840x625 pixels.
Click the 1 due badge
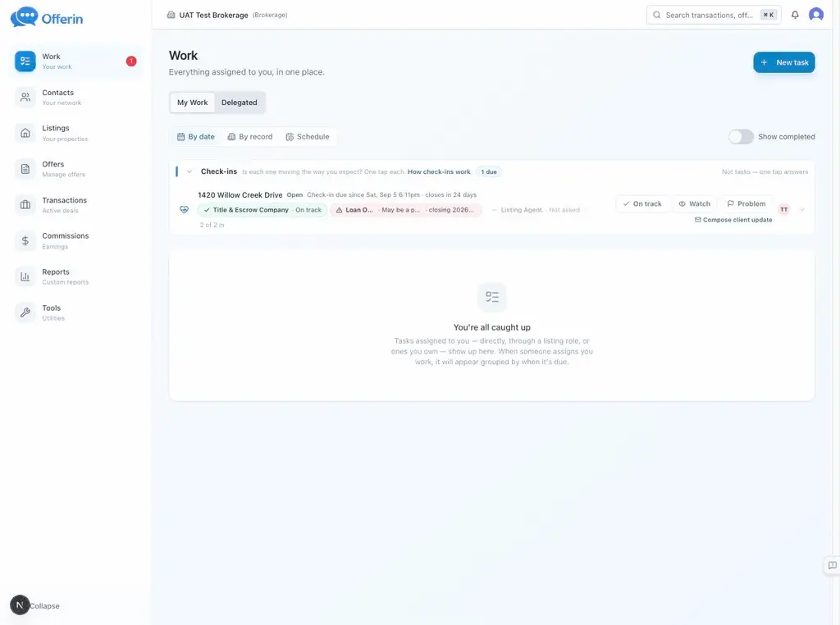[489, 172]
